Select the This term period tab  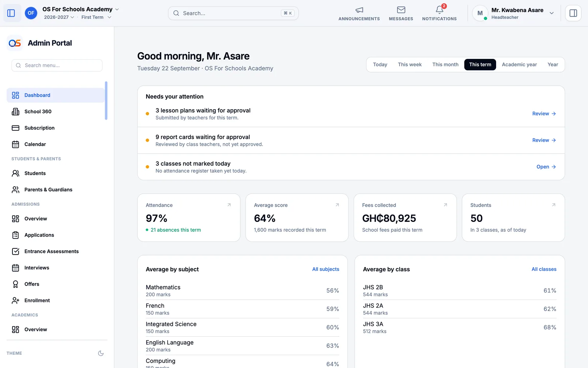pos(480,65)
